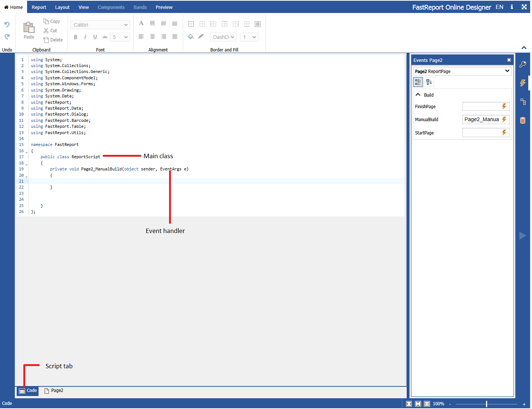Open the Layout tab
532x409 pixels.
62,7
